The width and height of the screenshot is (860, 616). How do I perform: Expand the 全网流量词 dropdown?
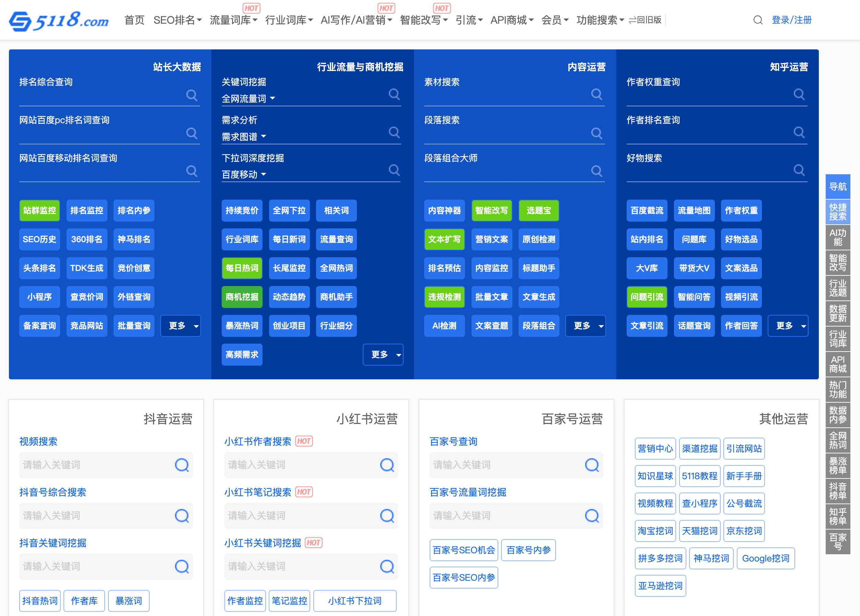248,98
